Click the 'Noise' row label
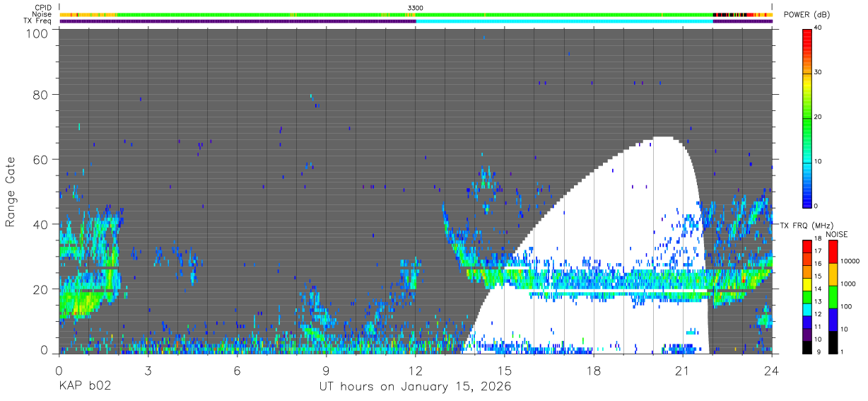This screenshot has height=401, width=868. [x=43, y=14]
